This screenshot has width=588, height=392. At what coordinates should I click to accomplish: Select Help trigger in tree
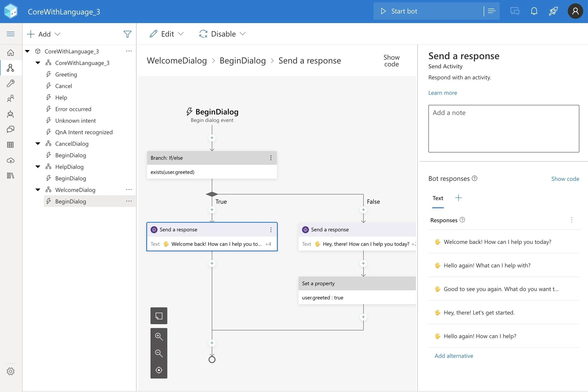click(61, 97)
